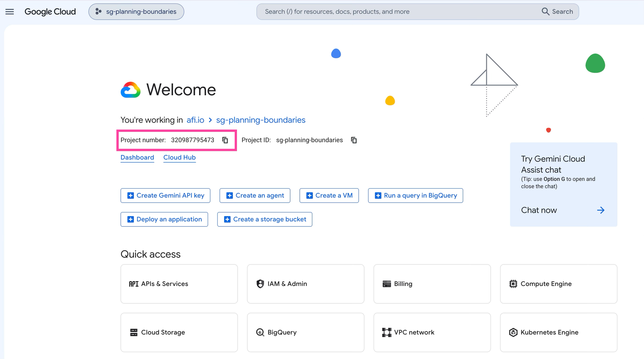Open the sg-planning-boundaries project picker
Image resolution: width=644 pixels, height=359 pixels.
pos(136,12)
